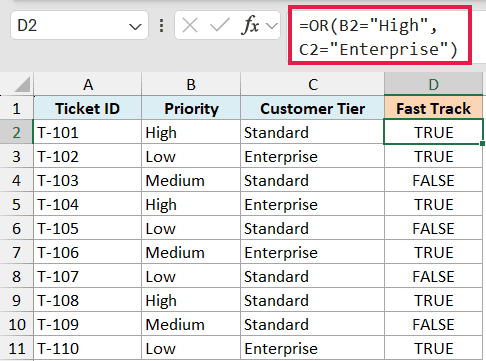Select the Fast Track cell for T-106
The height and width of the screenshot is (361, 486).
point(433,252)
